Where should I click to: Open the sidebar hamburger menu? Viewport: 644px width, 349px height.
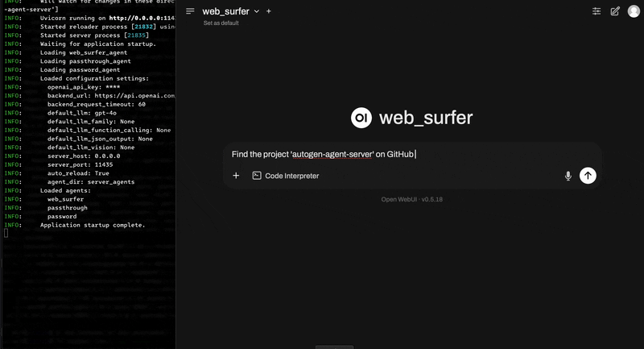click(190, 11)
